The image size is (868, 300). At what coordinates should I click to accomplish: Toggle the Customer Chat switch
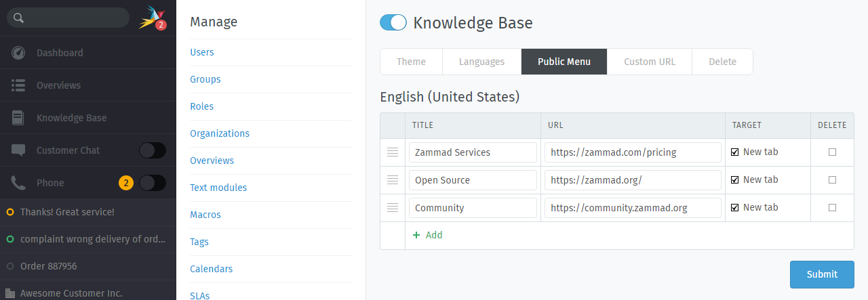(153, 150)
